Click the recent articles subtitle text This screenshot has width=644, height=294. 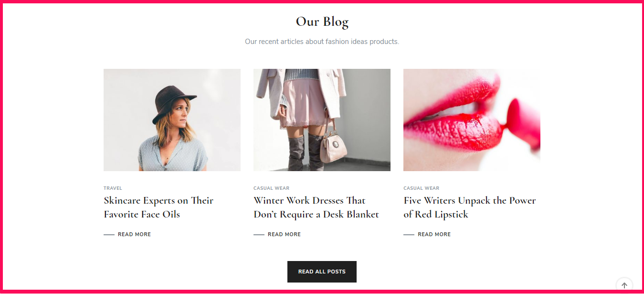pos(322,42)
